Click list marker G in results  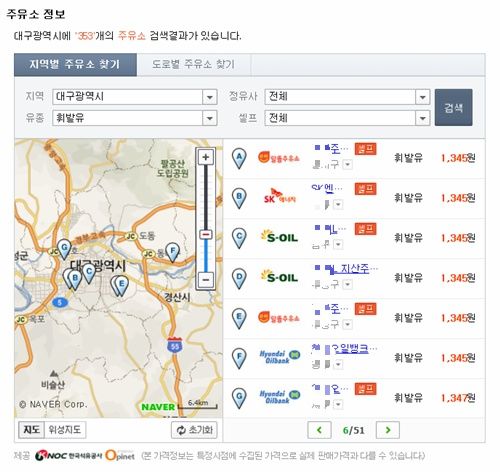point(239,398)
